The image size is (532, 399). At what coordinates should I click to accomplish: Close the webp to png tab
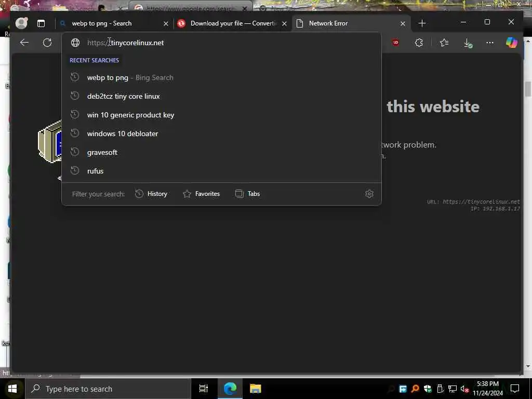point(166,23)
